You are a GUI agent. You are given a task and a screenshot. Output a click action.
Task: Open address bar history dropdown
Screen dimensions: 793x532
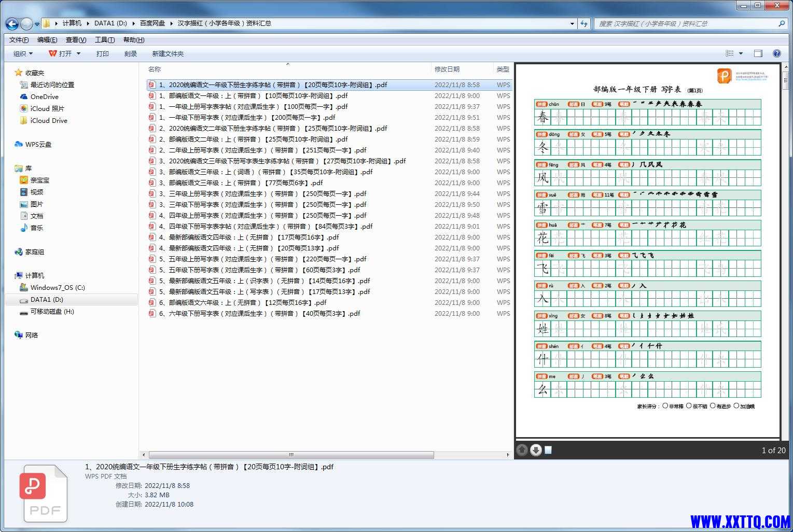[x=572, y=23]
